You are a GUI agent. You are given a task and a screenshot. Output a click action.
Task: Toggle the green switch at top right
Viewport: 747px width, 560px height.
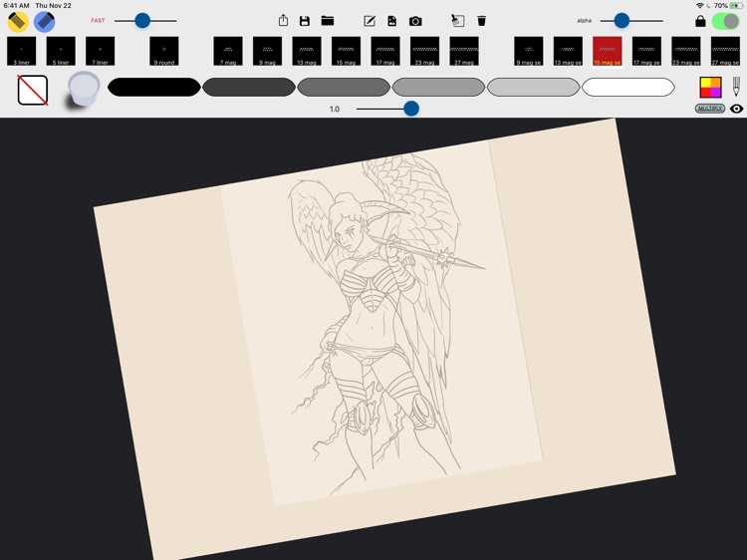point(725,20)
